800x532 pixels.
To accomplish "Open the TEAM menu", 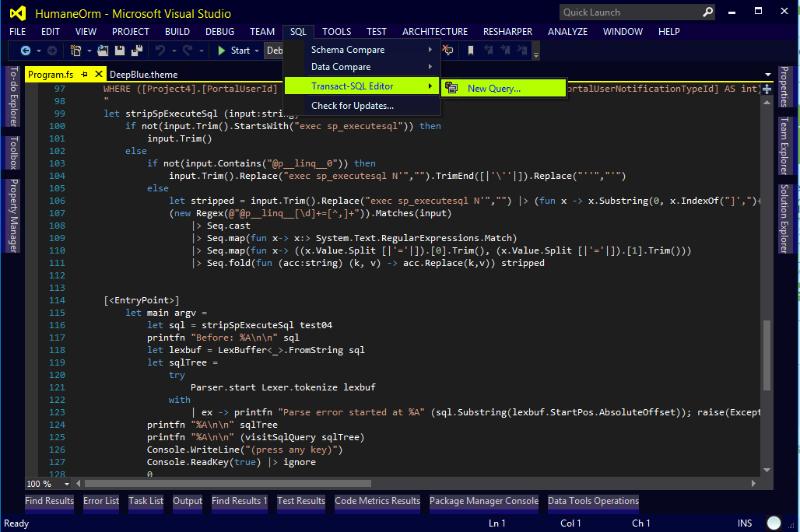I will [x=261, y=32].
